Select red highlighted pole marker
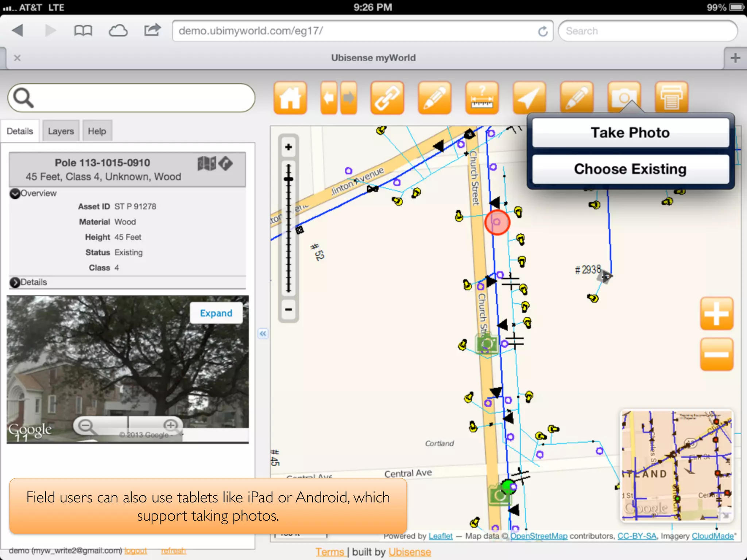 497,222
